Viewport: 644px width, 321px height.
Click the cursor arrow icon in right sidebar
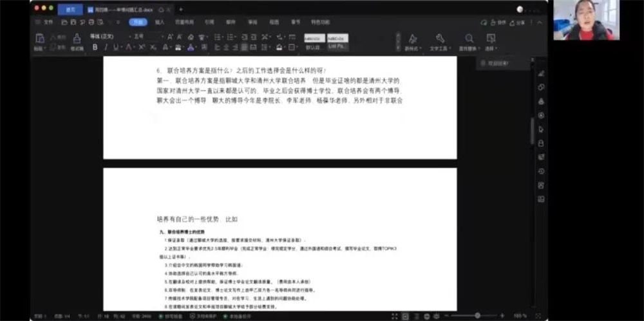(541, 129)
